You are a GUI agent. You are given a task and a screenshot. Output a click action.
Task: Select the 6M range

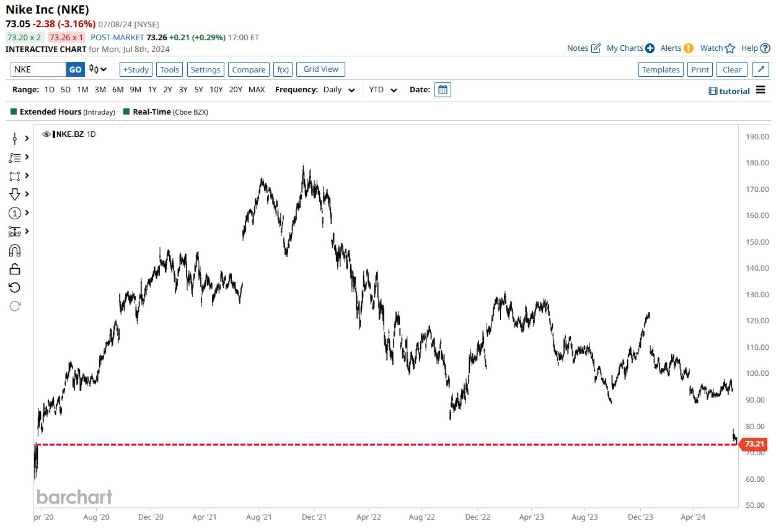[118, 90]
